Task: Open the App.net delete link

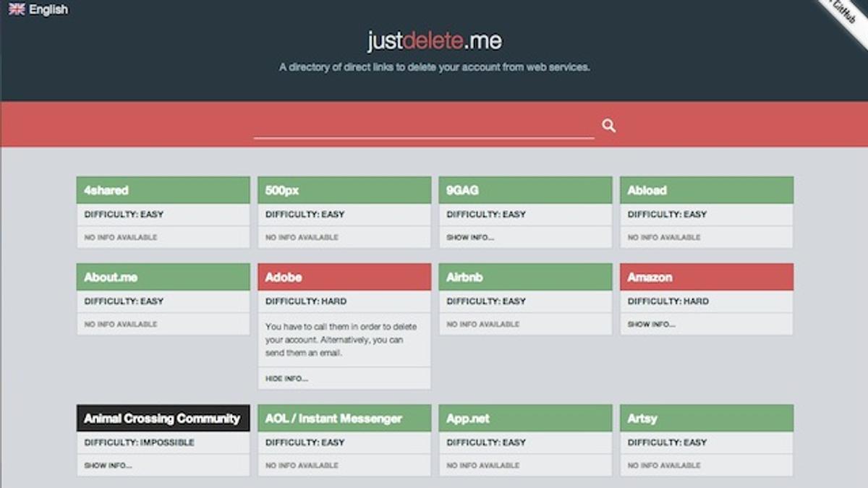Action: pyautogui.click(x=526, y=418)
